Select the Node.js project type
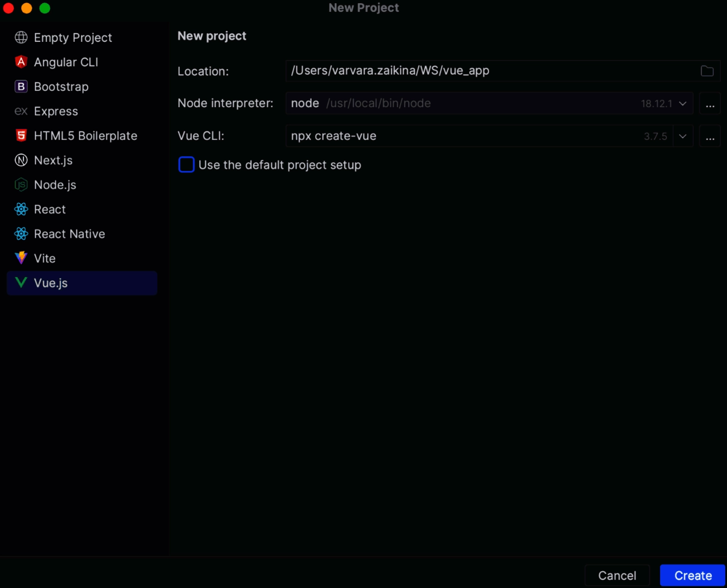The height and width of the screenshot is (588, 727). [x=82, y=184]
